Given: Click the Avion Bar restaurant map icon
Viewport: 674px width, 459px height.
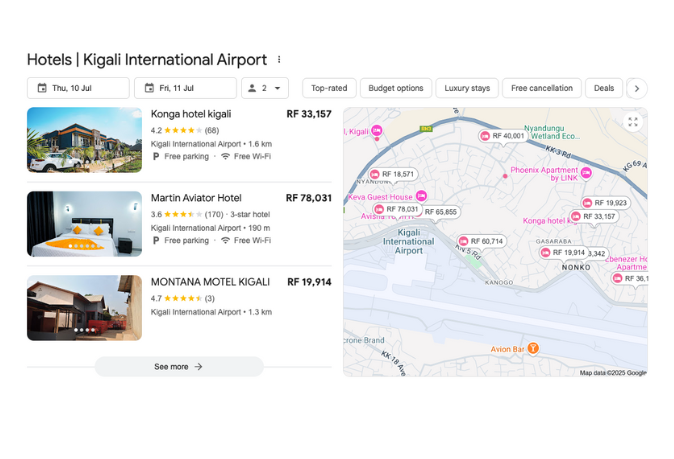Looking at the screenshot, I should pyautogui.click(x=533, y=348).
